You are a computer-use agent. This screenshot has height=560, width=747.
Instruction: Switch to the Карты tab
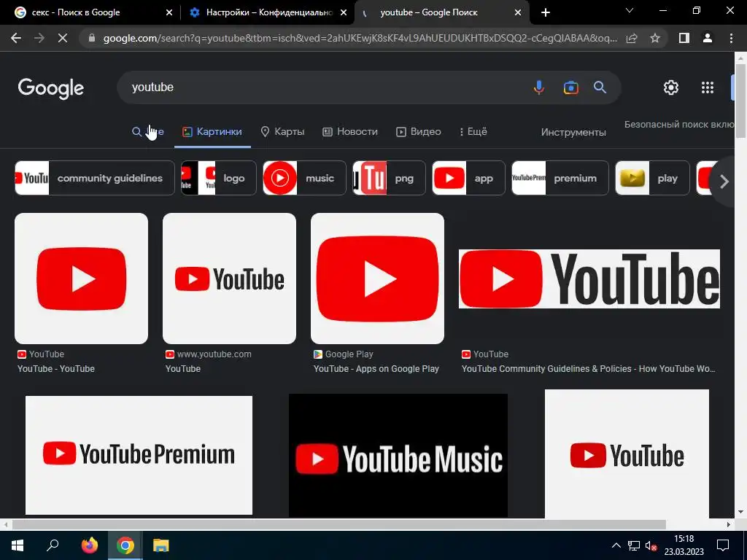coord(282,131)
